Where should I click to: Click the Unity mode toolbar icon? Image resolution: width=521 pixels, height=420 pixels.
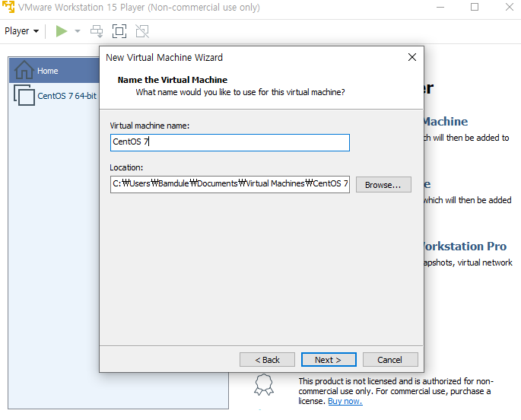142,31
